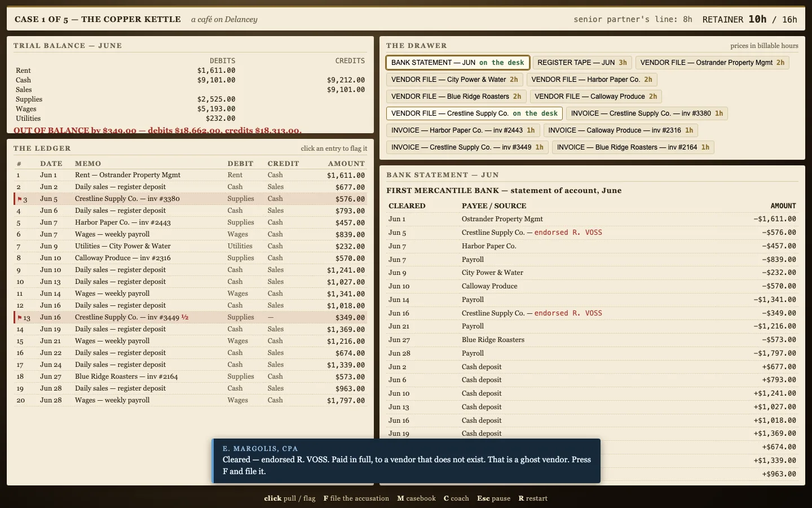Click the Supplies row in the trial balance
Viewport: 812px width, 508px height.
coord(190,99)
